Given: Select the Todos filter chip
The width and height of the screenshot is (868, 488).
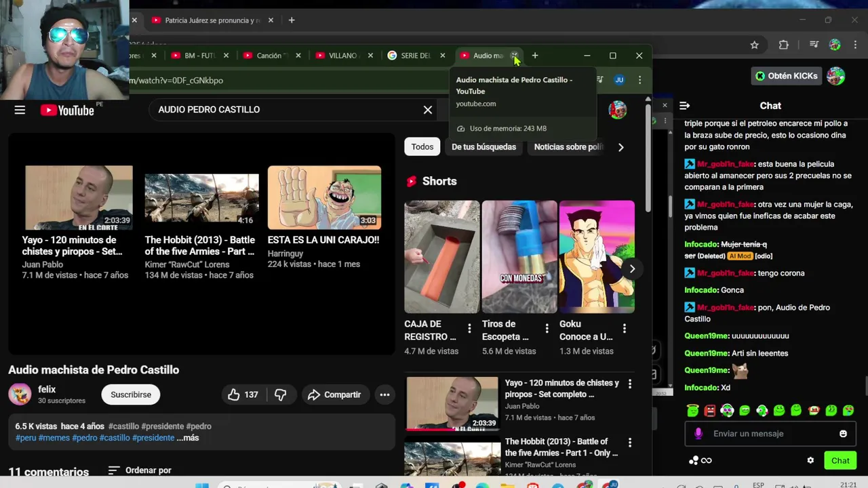Looking at the screenshot, I should coord(422,146).
